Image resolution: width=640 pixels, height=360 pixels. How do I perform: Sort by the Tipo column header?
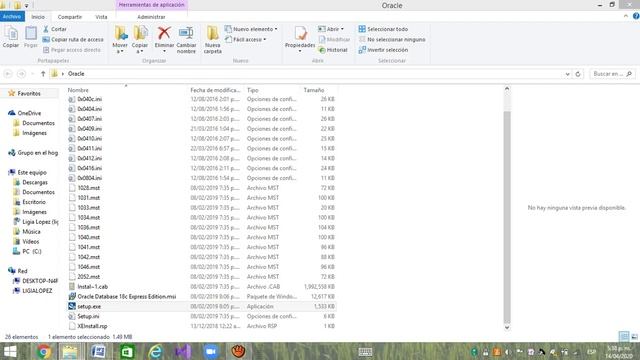[x=253, y=90]
